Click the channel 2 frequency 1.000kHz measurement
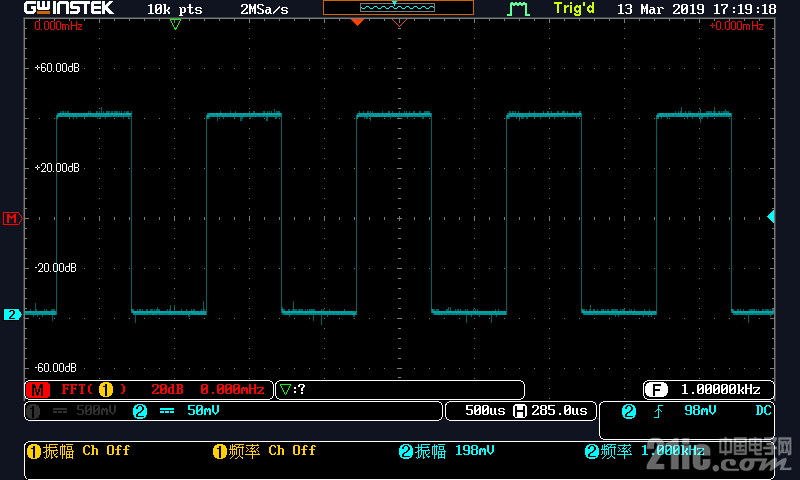The height and width of the screenshot is (480, 800). coord(644,451)
